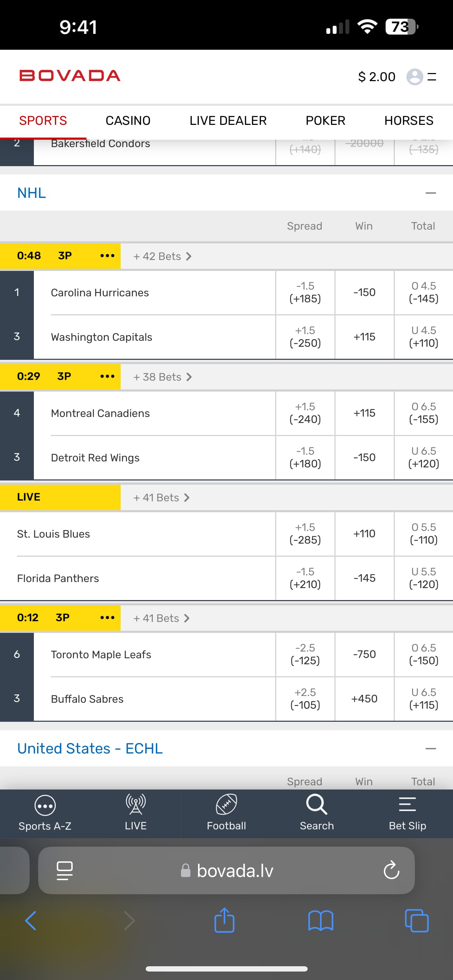Expand +42 Bets for Hurricanes game
Viewport: 453px width, 980px height.
pyautogui.click(x=162, y=256)
